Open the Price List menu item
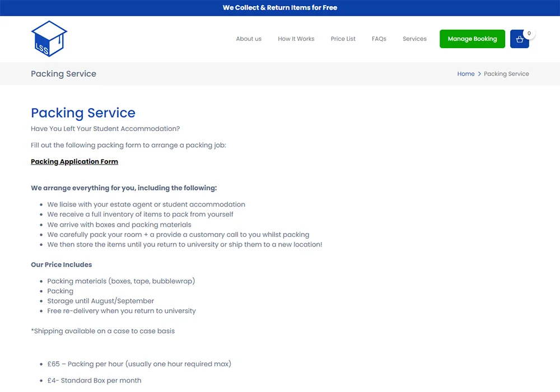 tap(343, 39)
